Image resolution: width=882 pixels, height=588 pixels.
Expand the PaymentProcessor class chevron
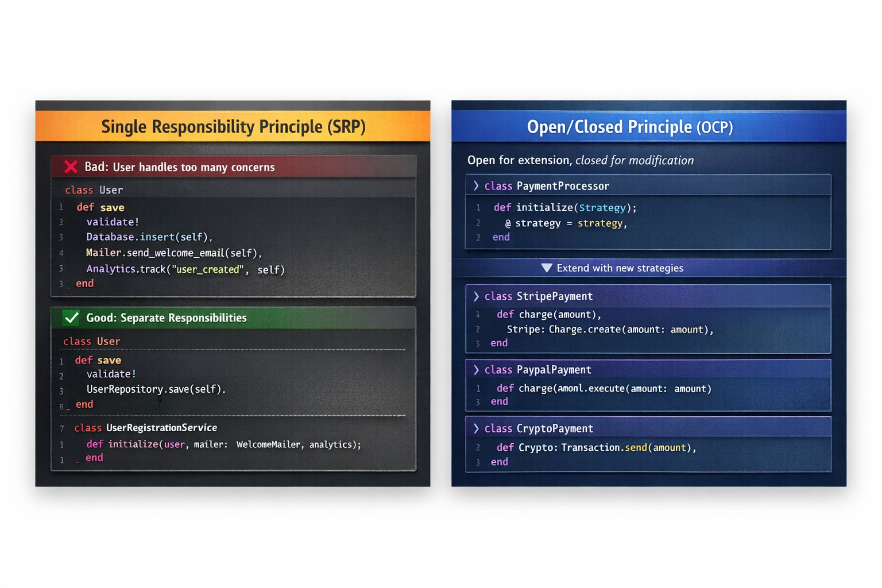point(476,186)
